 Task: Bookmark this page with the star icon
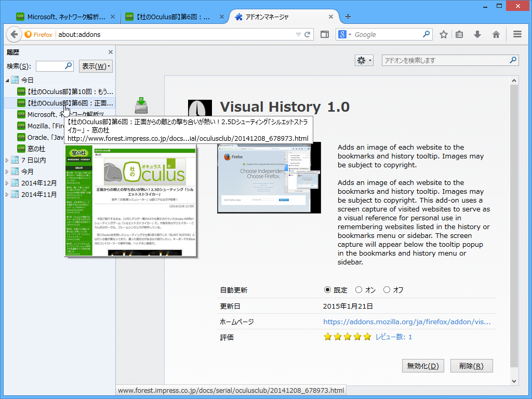click(x=443, y=34)
